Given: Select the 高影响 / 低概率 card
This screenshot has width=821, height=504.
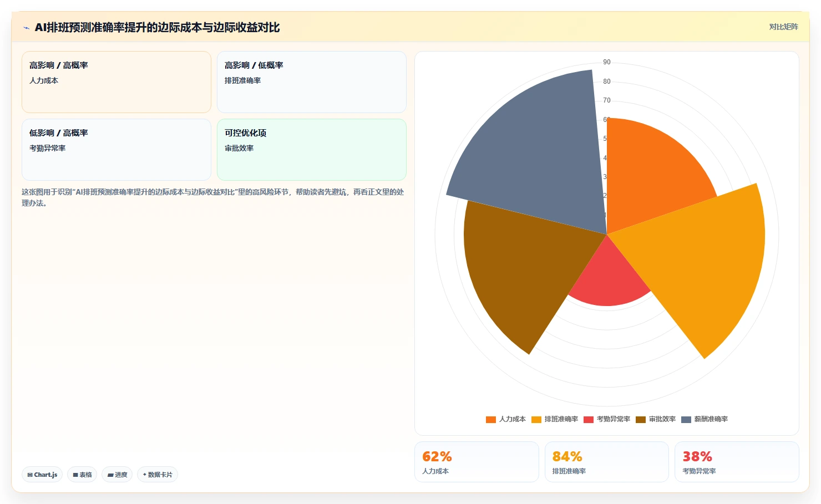Looking at the screenshot, I should [x=312, y=82].
